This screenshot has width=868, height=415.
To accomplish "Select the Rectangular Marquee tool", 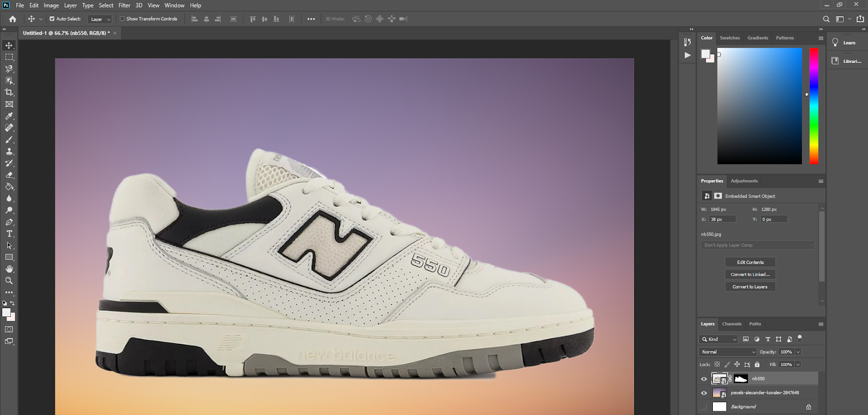I will 9,57.
